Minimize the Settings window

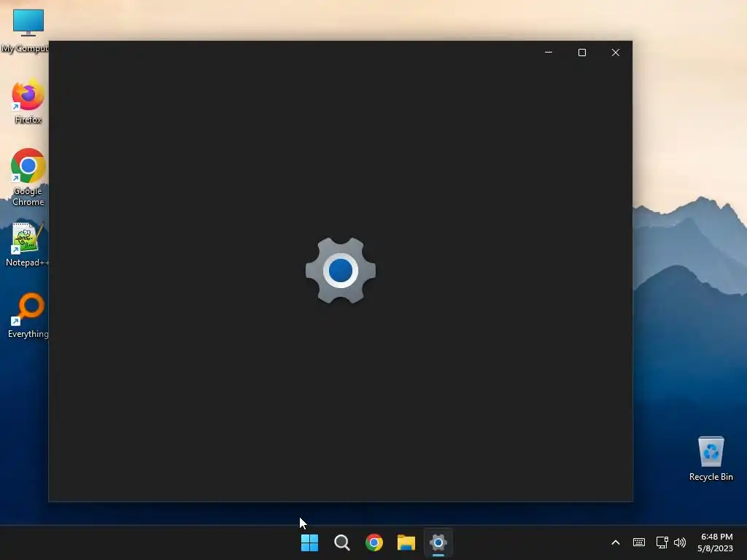pyautogui.click(x=549, y=52)
